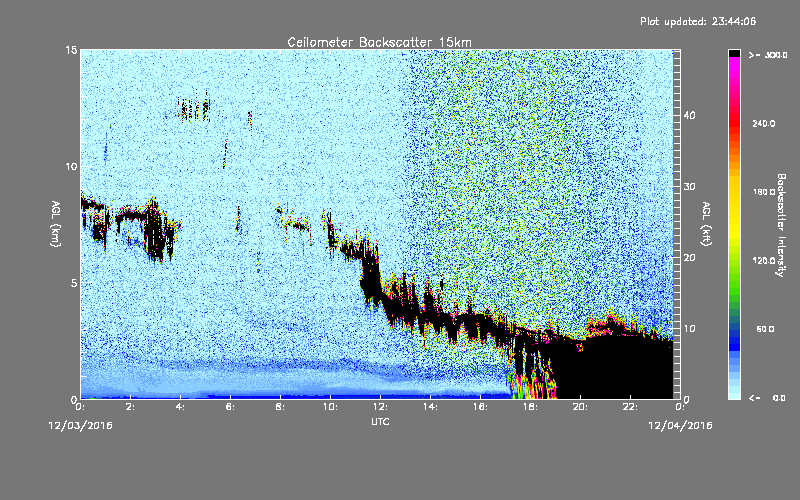Click the ">= 300.0" colorbar maximum label

[x=768, y=55]
